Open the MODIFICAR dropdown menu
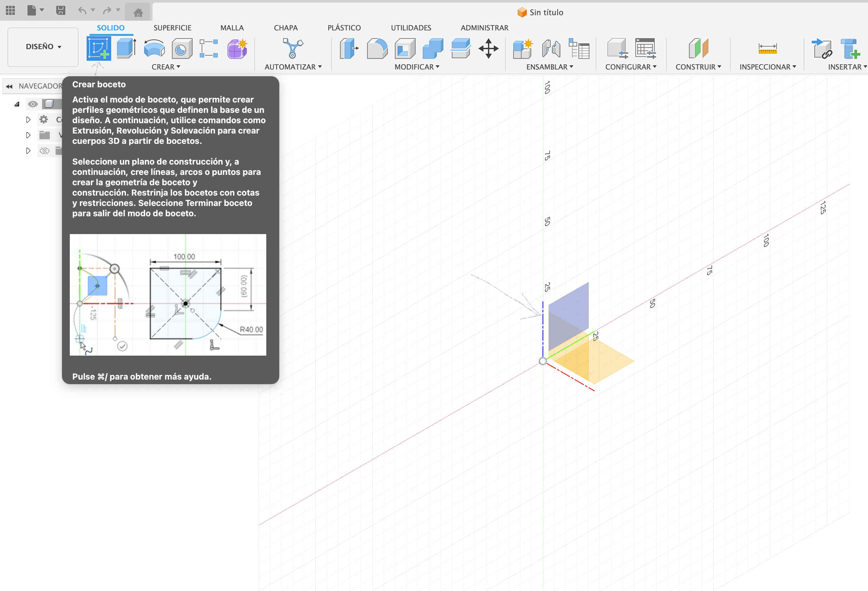This screenshot has height=591, width=868. coord(417,67)
